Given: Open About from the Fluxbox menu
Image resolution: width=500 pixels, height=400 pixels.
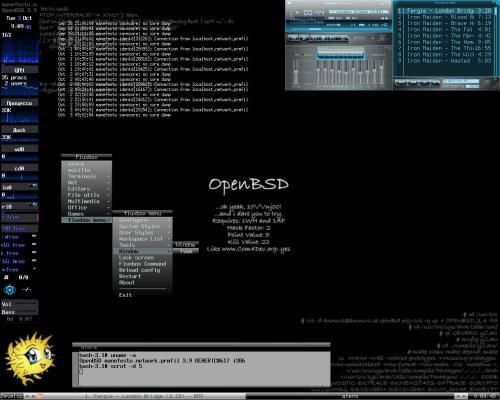Looking at the screenshot, I should (x=142, y=283).
